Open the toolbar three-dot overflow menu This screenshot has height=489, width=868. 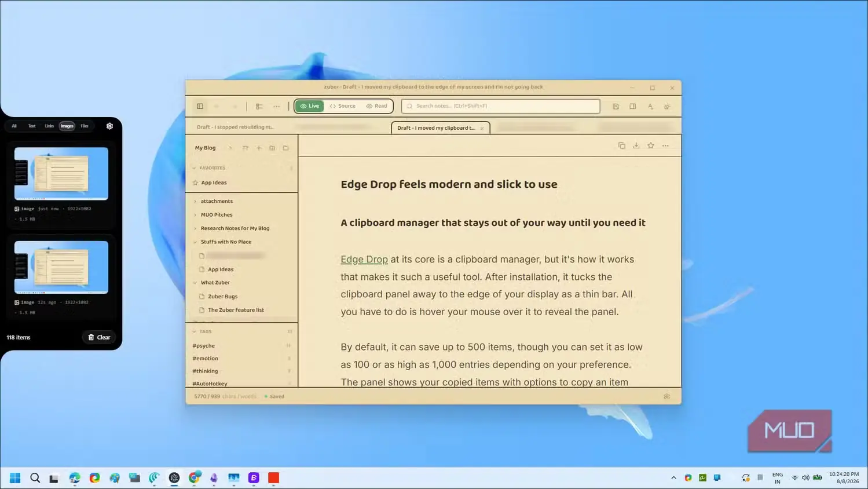coord(277,106)
